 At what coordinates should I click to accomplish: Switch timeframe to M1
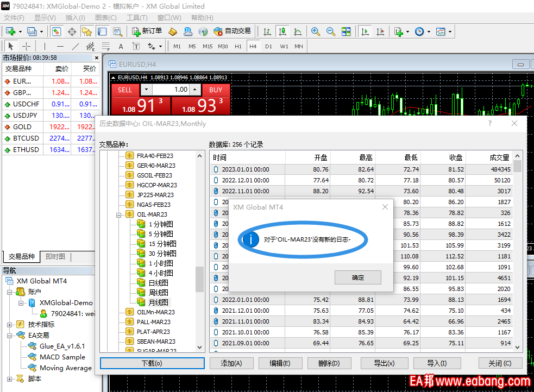pyautogui.click(x=177, y=46)
